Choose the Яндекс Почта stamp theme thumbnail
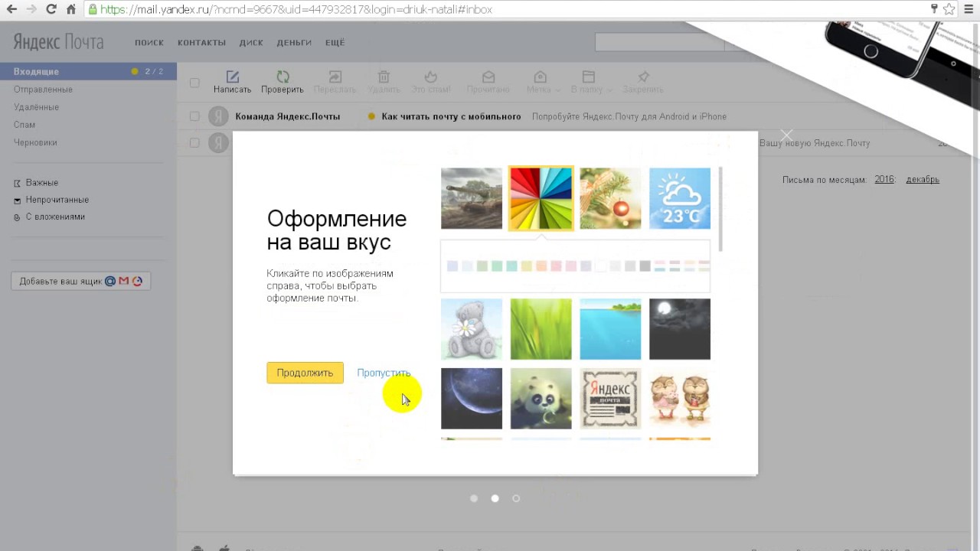Screen dimensions: 980x551 pyautogui.click(x=610, y=399)
